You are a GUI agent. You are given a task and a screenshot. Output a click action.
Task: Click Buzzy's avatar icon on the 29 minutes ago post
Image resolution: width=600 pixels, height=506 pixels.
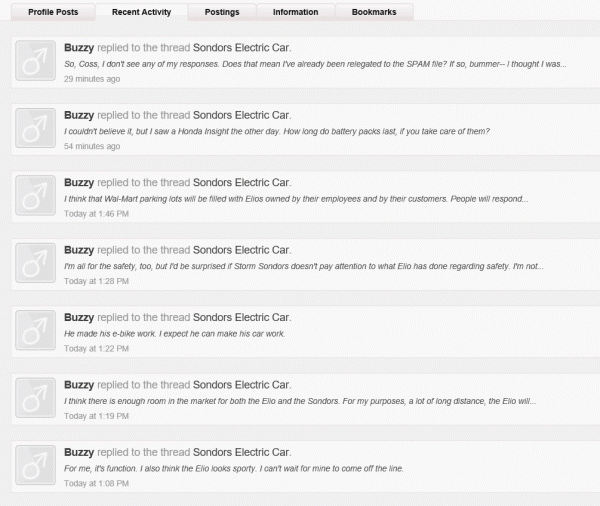(x=37, y=64)
